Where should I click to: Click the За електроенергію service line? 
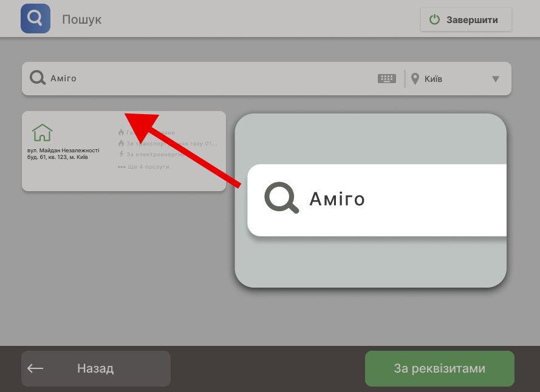tap(151, 154)
